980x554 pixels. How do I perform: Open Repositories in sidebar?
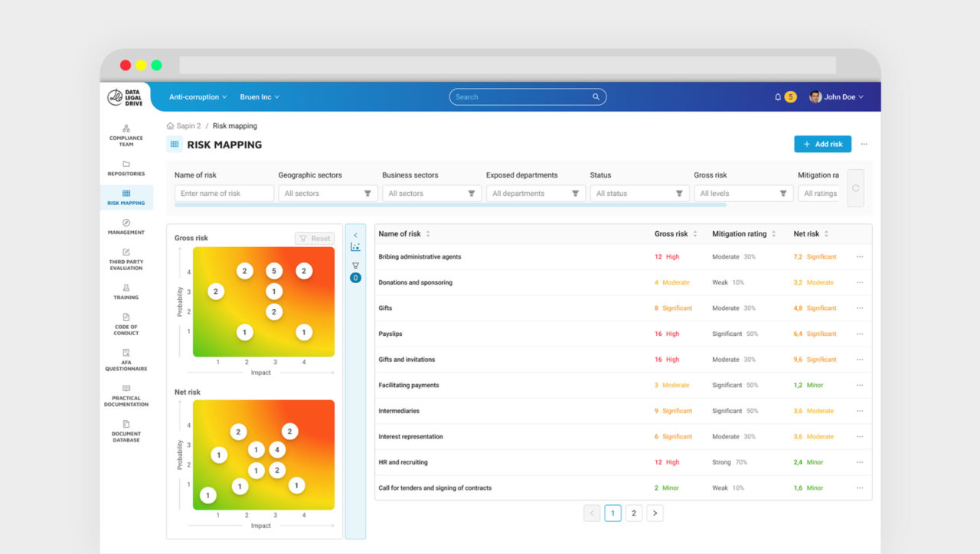click(126, 168)
